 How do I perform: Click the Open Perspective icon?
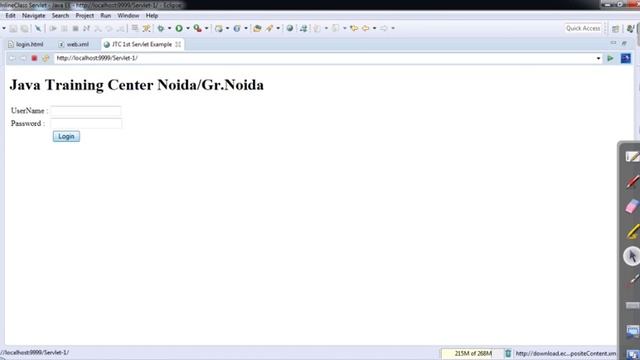click(616, 29)
